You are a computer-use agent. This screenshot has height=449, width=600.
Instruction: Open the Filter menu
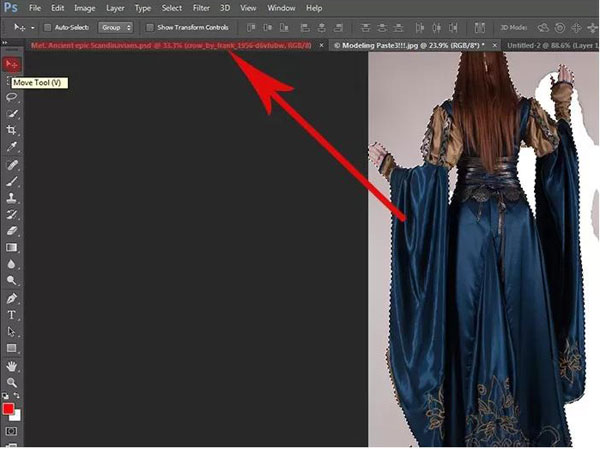click(201, 8)
